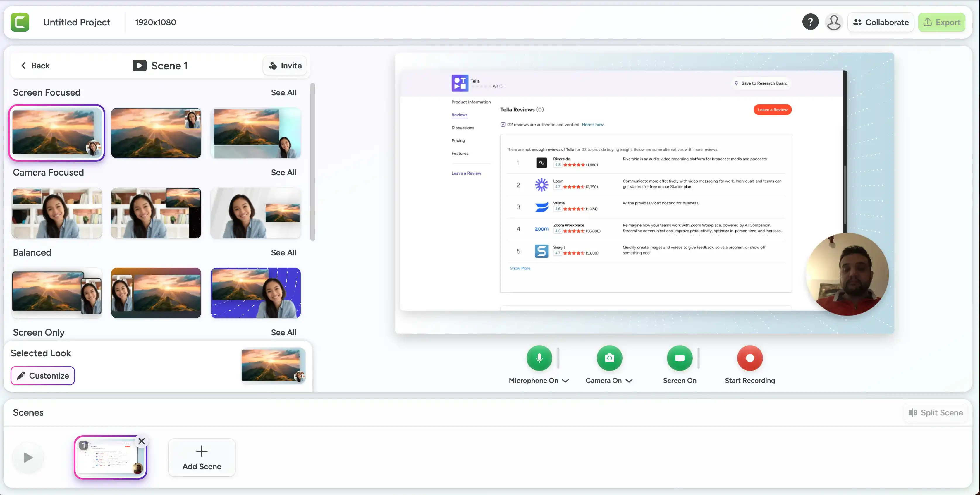See all Camera Focused looks
Image resolution: width=980 pixels, height=495 pixels.
click(283, 172)
